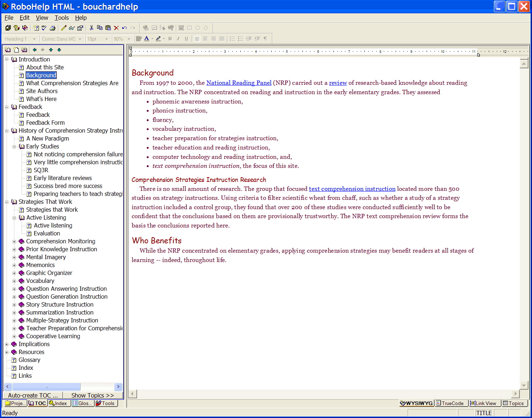532x418 pixels.
Task: Click the red X Delete icon
Action: (x=116, y=28)
